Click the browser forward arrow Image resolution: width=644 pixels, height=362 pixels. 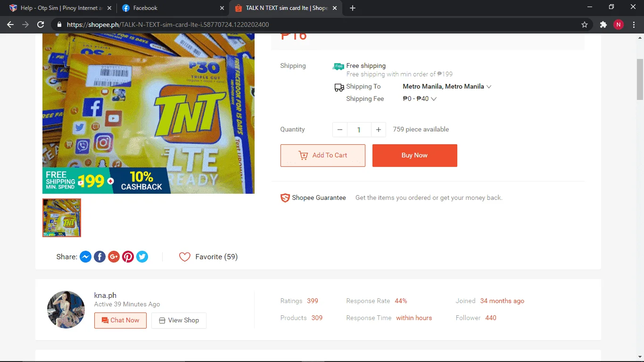coord(25,25)
